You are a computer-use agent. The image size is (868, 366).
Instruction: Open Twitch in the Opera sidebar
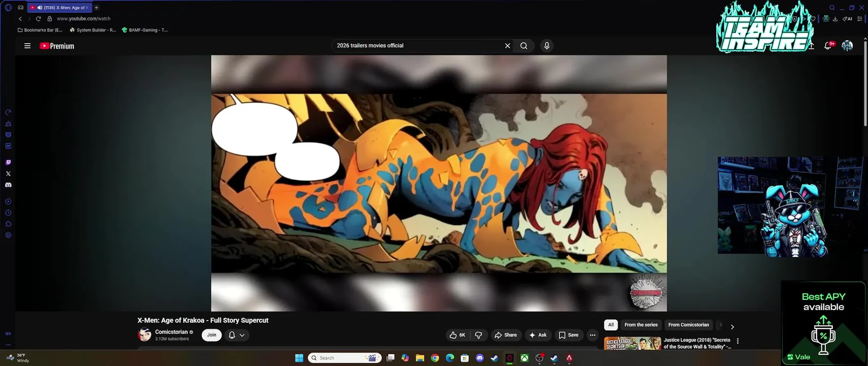(8, 163)
